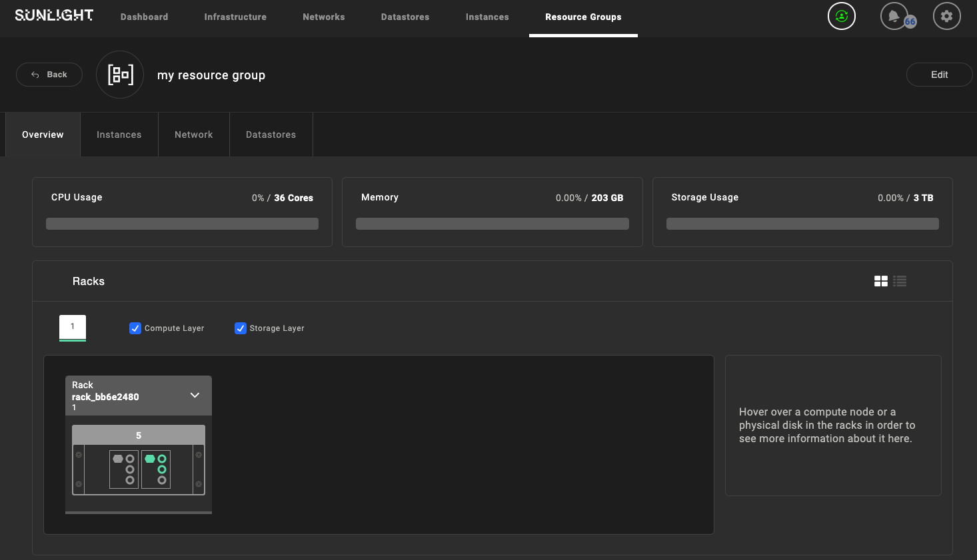The height and width of the screenshot is (560, 977).
Task: Click the 'Storage Usage' label
Action: (705, 197)
